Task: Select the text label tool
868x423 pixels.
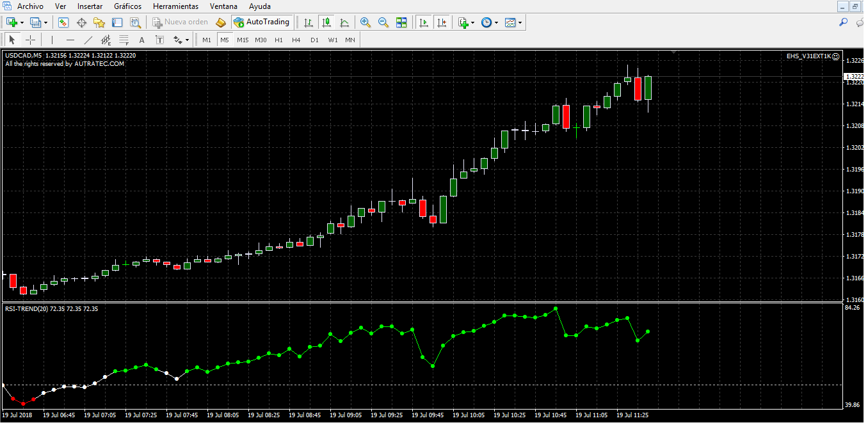Action: pyautogui.click(x=159, y=40)
